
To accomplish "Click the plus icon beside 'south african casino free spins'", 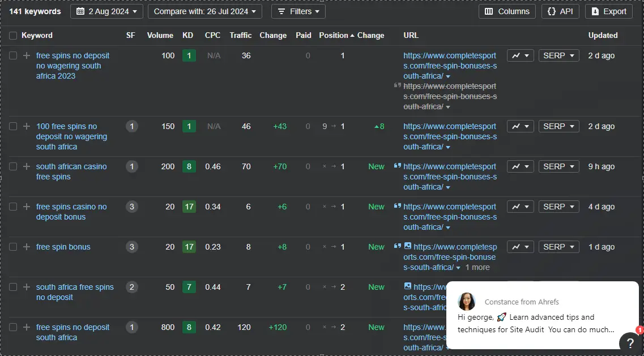I will (27, 166).
